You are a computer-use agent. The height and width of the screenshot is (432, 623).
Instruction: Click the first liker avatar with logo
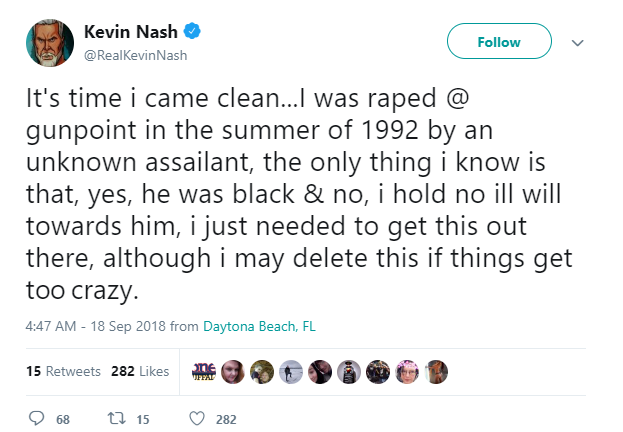click(x=204, y=372)
